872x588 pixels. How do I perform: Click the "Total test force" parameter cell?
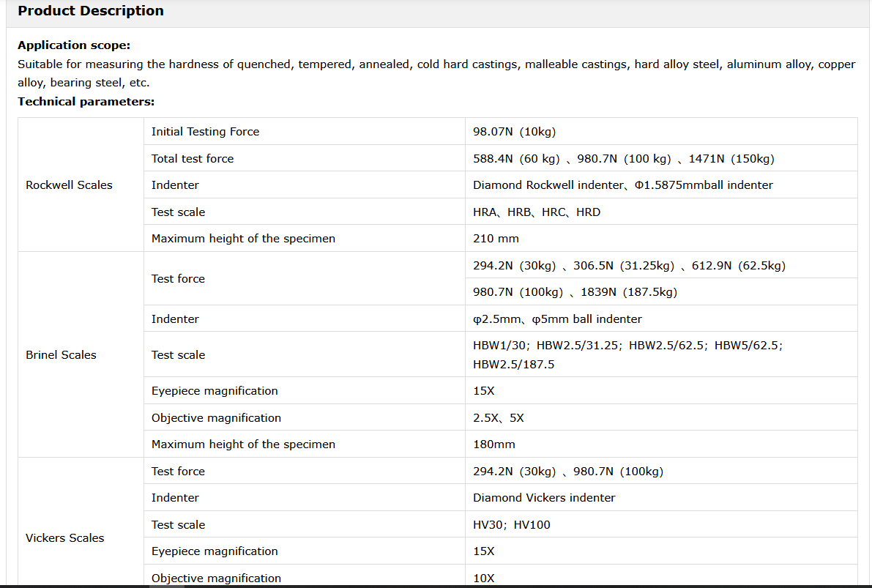(193, 159)
